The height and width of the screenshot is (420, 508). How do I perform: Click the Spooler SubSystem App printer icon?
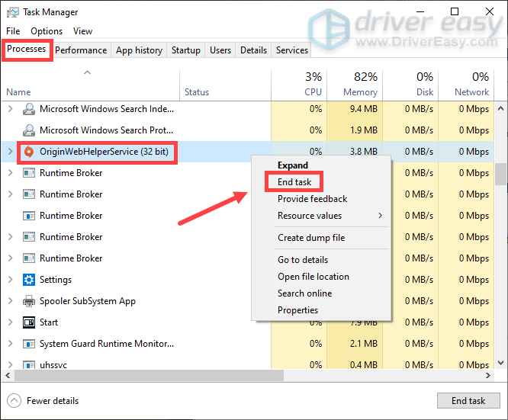click(x=29, y=301)
